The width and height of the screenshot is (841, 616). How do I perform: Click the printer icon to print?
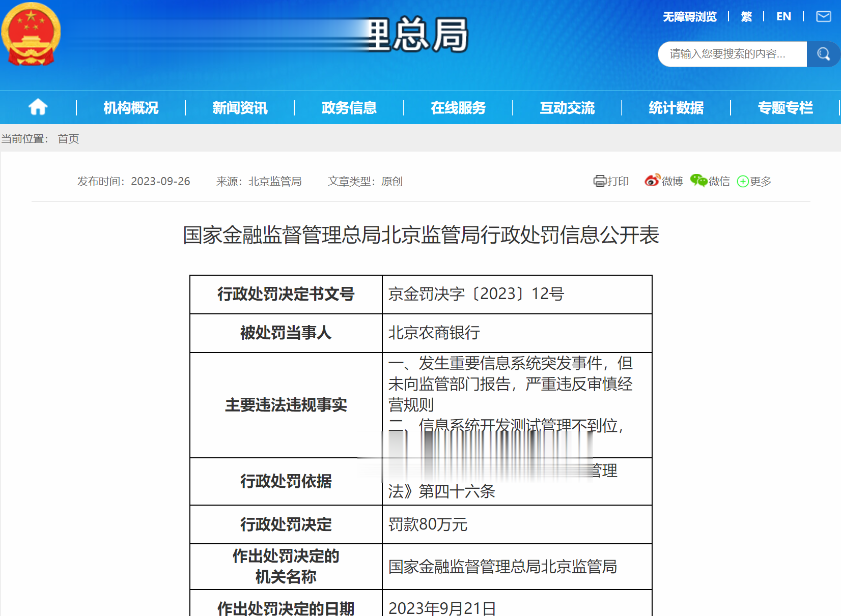tap(600, 181)
